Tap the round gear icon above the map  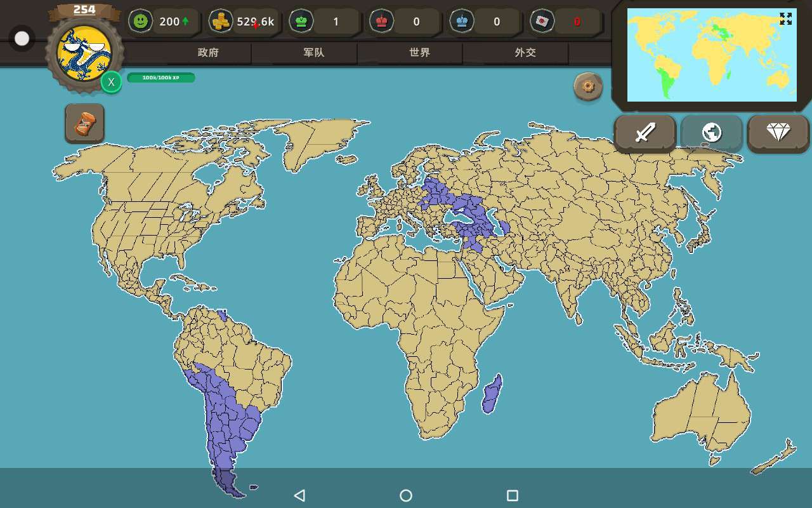coord(588,86)
